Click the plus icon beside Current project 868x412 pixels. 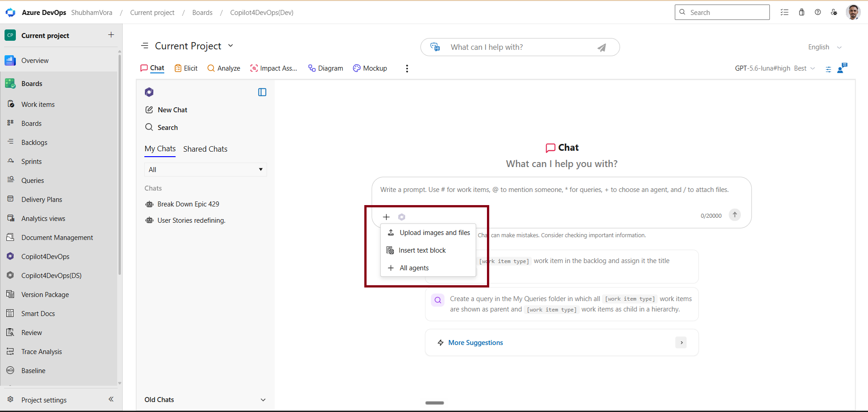111,35
